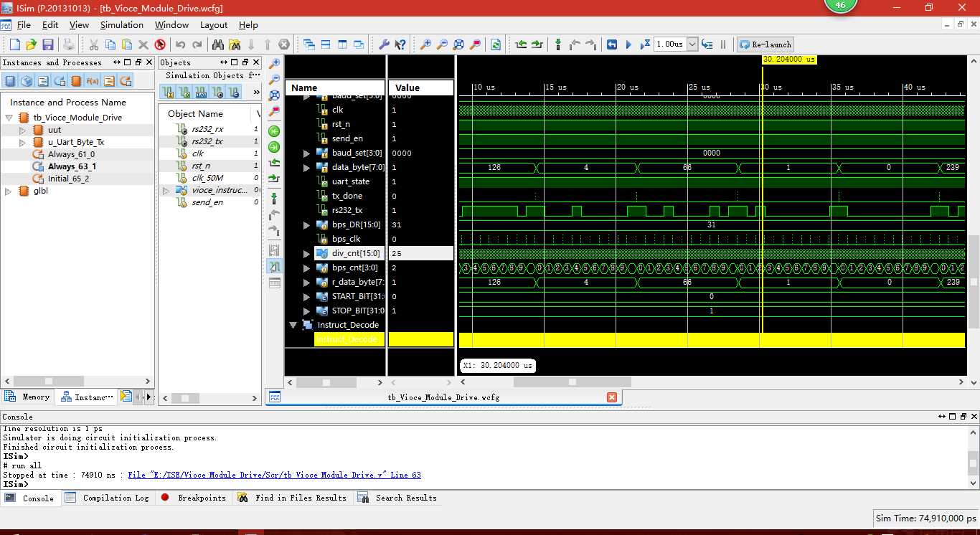980x535 pixels.
Task: Open Find in Files binoculars-folder icon
Action: point(235,44)
